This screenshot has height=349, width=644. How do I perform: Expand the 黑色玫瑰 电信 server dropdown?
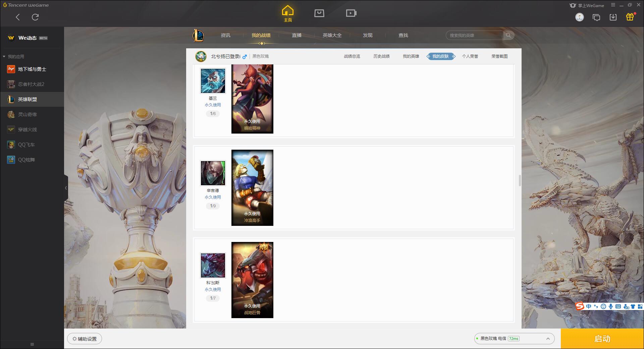[514, 339]
